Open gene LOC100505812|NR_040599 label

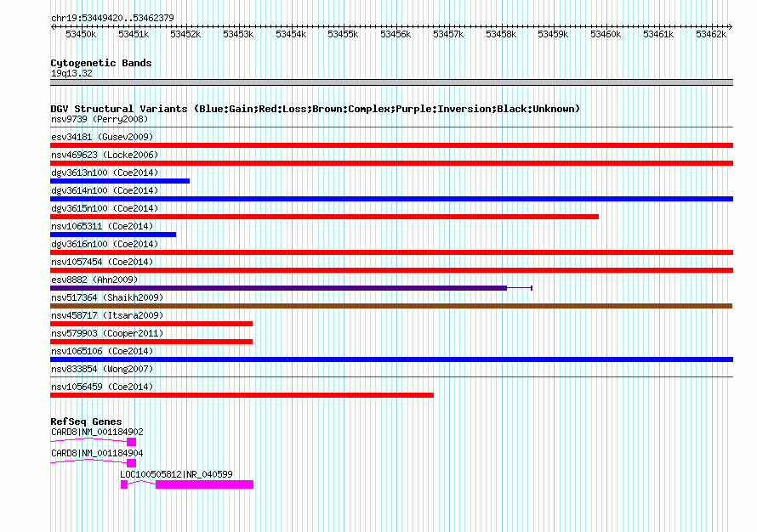click(x=176, y=474)
